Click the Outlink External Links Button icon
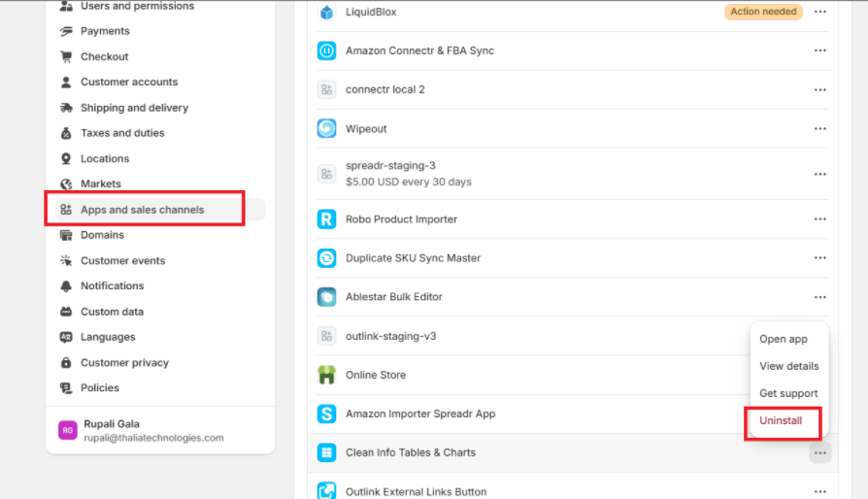 (326, 490)
